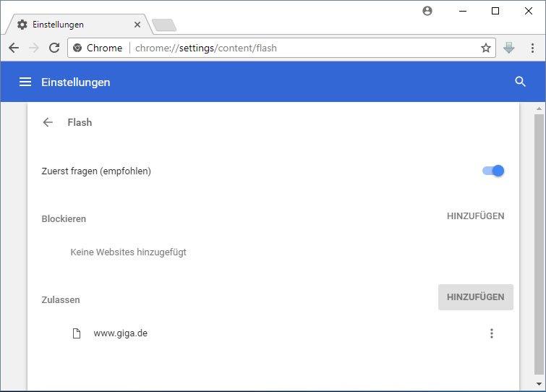Click the scrollbar down arrow
This screenshot has height=392, width=546.
[x=539, y=383]
